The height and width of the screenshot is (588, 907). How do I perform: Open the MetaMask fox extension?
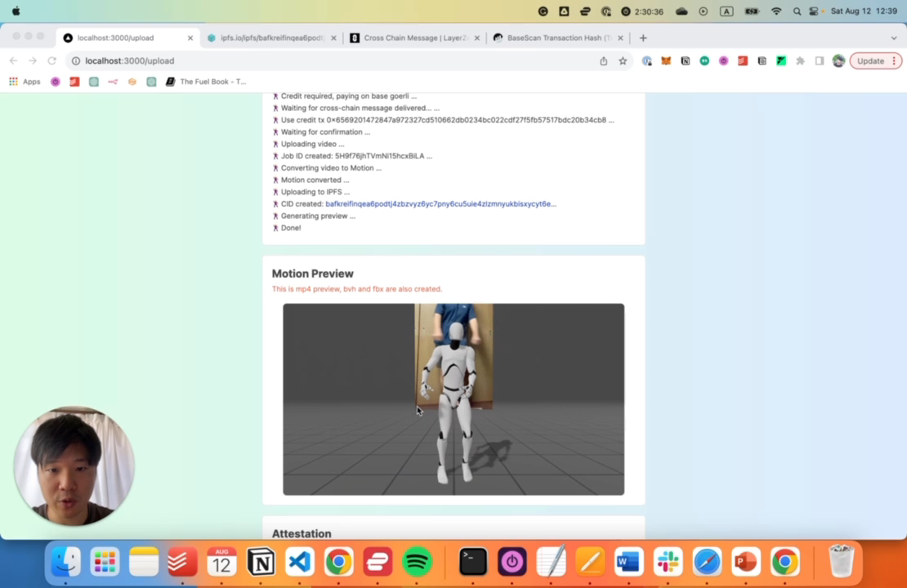pos(666,60)
